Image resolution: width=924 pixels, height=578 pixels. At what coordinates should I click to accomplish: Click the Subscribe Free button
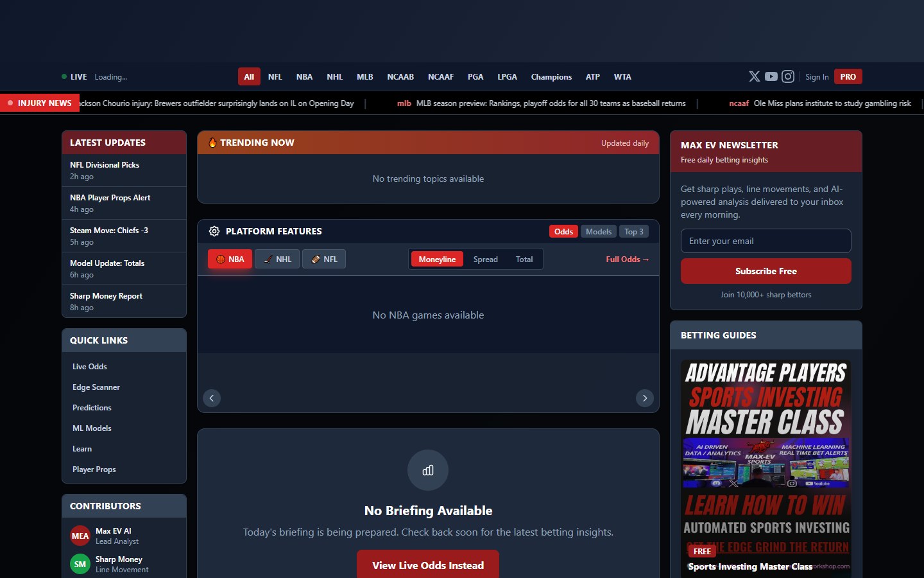click(766, 271)
